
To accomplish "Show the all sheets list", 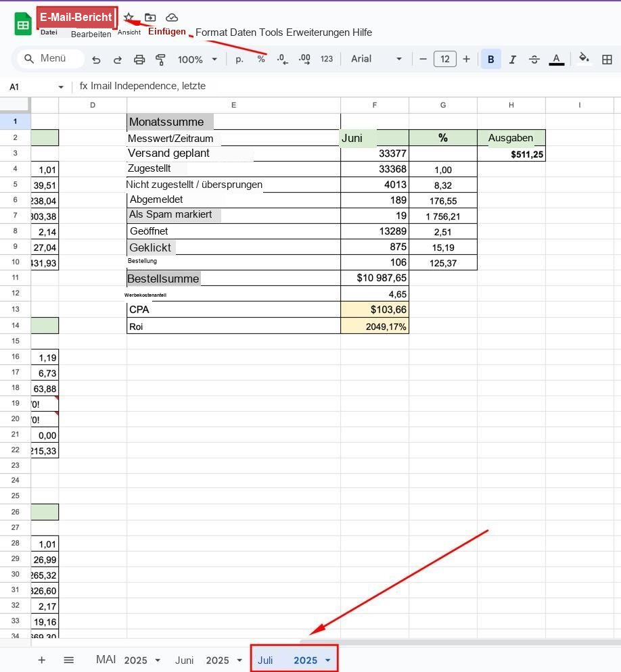I will click(68, 660).
